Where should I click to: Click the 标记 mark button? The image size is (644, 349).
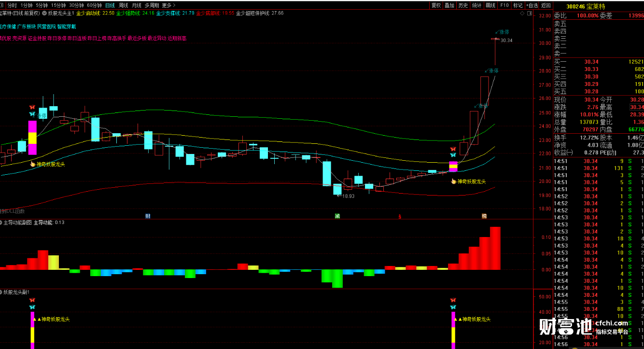click(x=518, y=5)
